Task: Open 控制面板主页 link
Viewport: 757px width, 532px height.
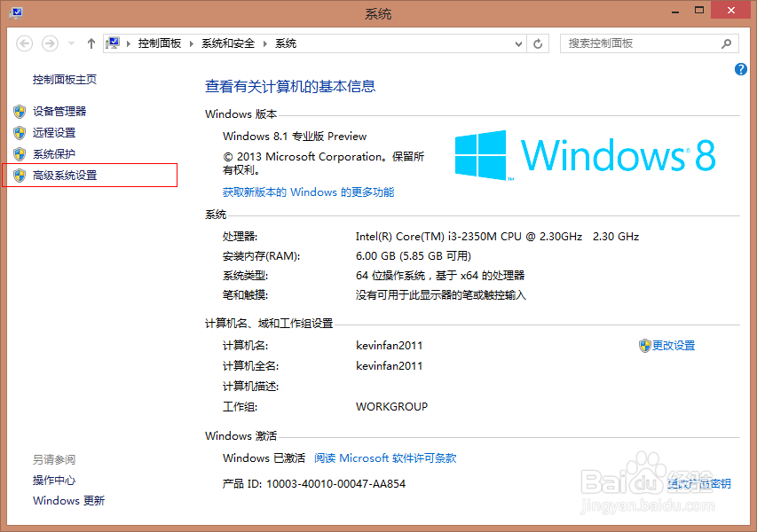Action: click(65, 79)
